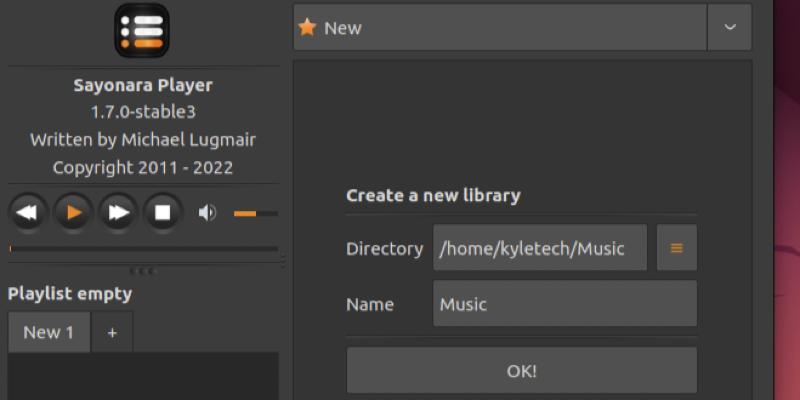This screenshot has width=800, height=400.
Task: Expand the New library dropdown
Action: coord(500,28)
